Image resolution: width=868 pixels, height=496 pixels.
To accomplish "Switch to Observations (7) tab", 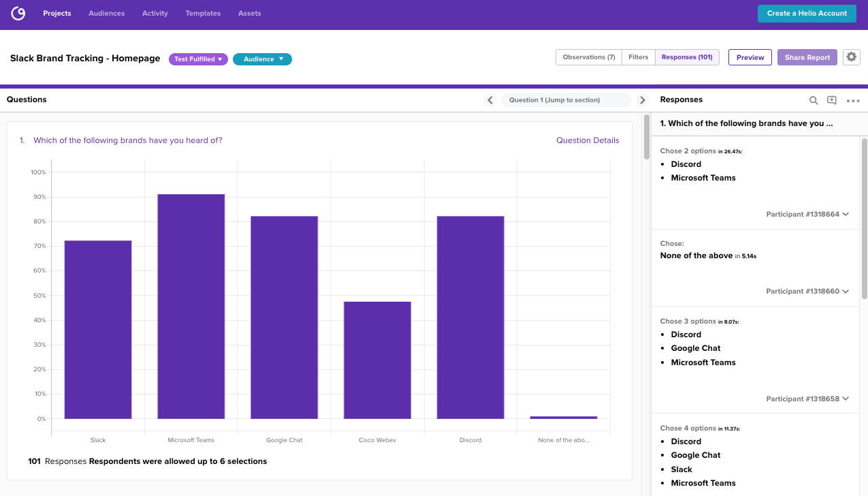I will point(589,57).
